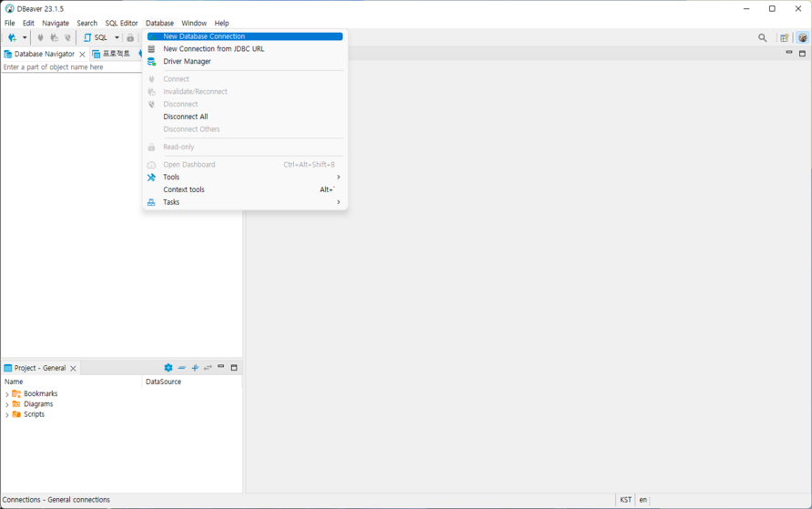
Task: Open dropdown arrow beside new connection icon
Action: pyautogui.click(x=25, y=38)
